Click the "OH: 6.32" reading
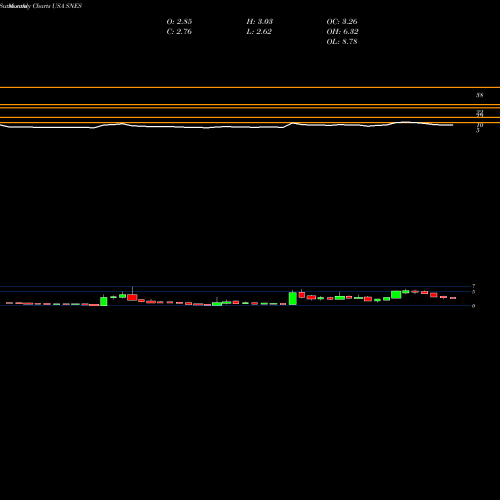 pos(342,32)
